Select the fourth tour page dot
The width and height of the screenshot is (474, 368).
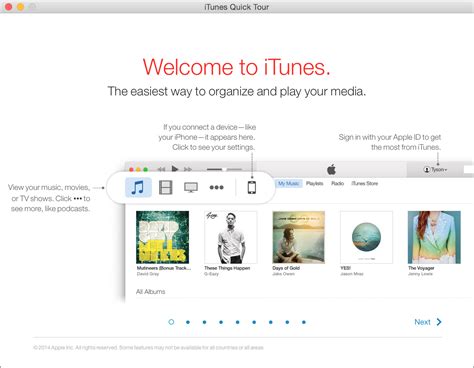point(221,322)
